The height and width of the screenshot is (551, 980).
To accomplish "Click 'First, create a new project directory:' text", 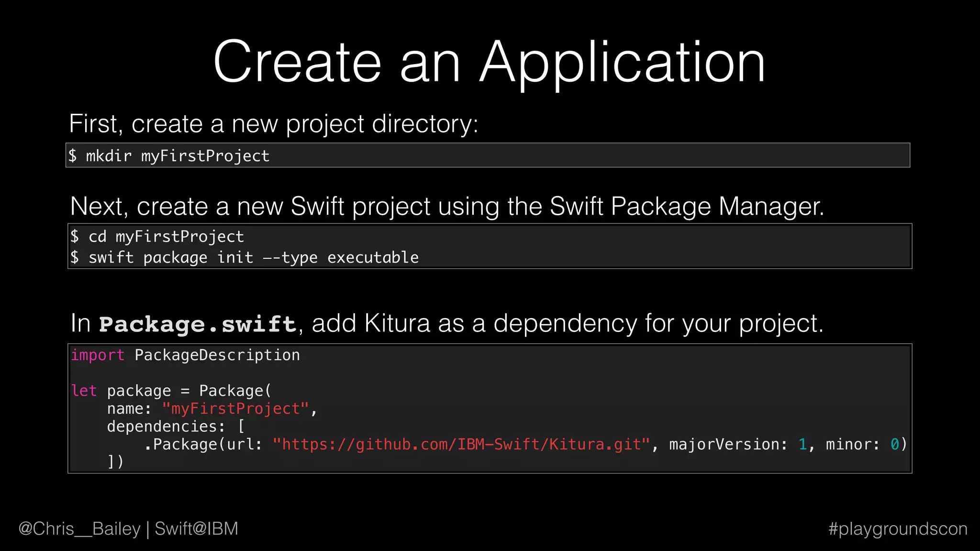I will pos(274,124).
